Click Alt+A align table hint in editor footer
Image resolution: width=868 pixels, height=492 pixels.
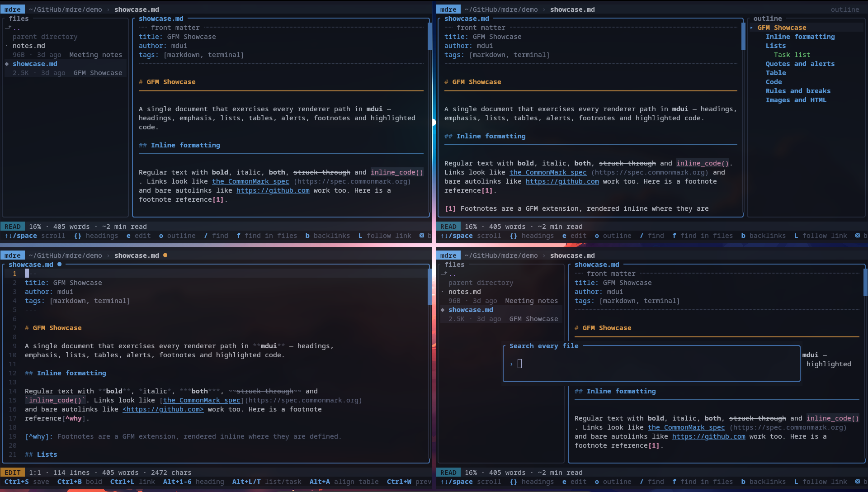[344, 482]
